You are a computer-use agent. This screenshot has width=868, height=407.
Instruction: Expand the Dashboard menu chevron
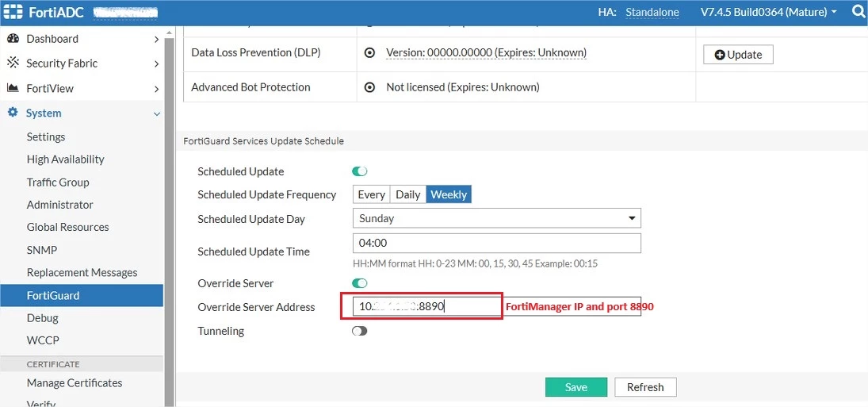(x=157, y=40)
